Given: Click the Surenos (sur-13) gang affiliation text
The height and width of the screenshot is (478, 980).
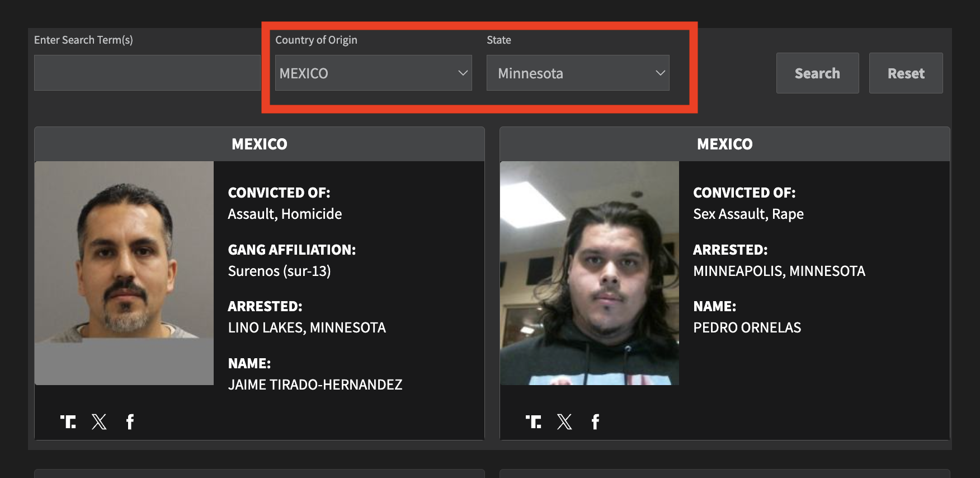Looking at the screenshot, I should pos(279,271).
